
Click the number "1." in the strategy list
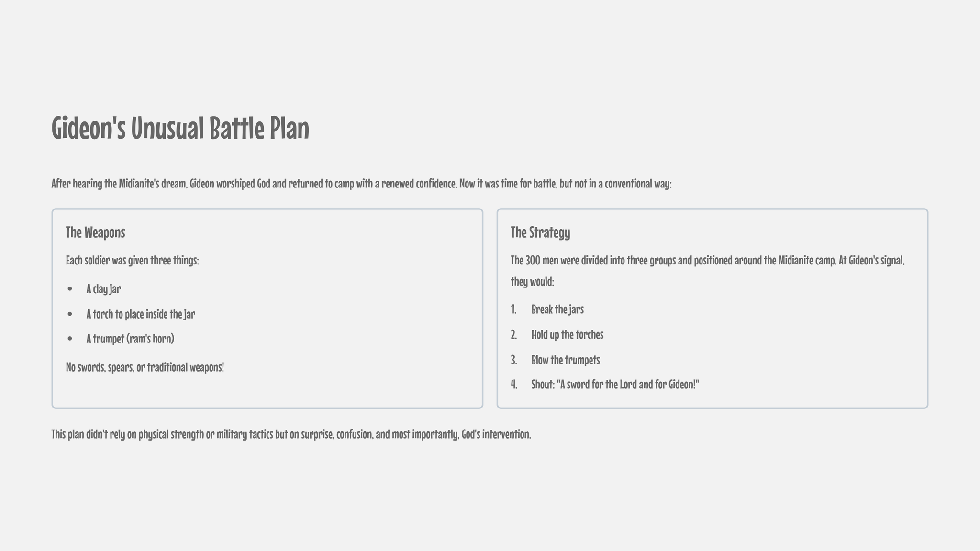[x=514, y=309]
